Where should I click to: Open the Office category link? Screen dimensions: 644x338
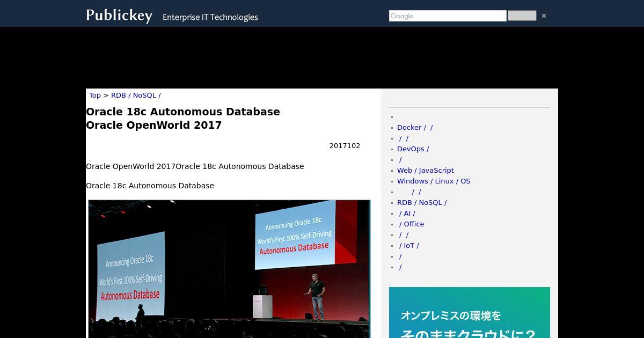(412, 224)
